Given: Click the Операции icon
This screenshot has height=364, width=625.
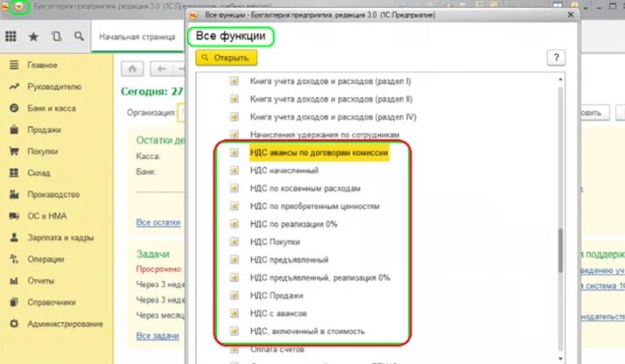Looking at the screenshot, I should (14, 259).
